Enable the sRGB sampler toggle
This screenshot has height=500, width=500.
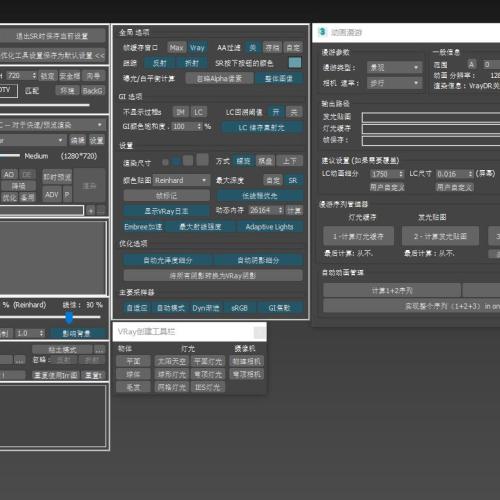[240, 308]
